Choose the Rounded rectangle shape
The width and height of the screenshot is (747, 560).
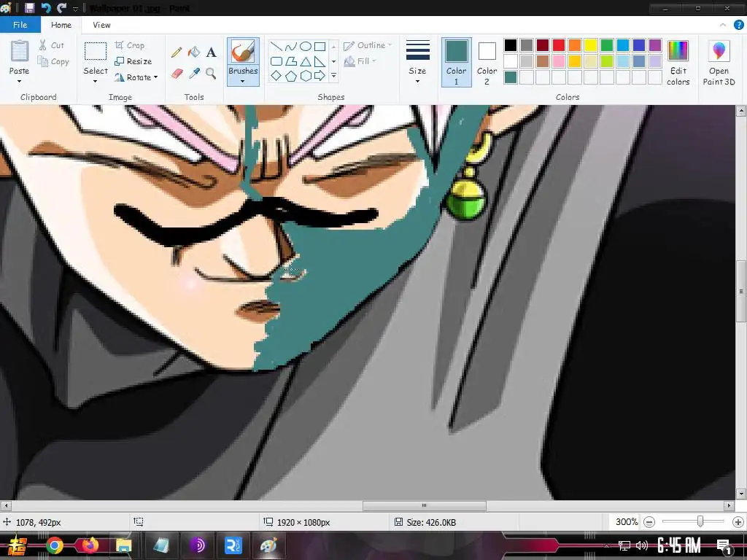[276, 61]
